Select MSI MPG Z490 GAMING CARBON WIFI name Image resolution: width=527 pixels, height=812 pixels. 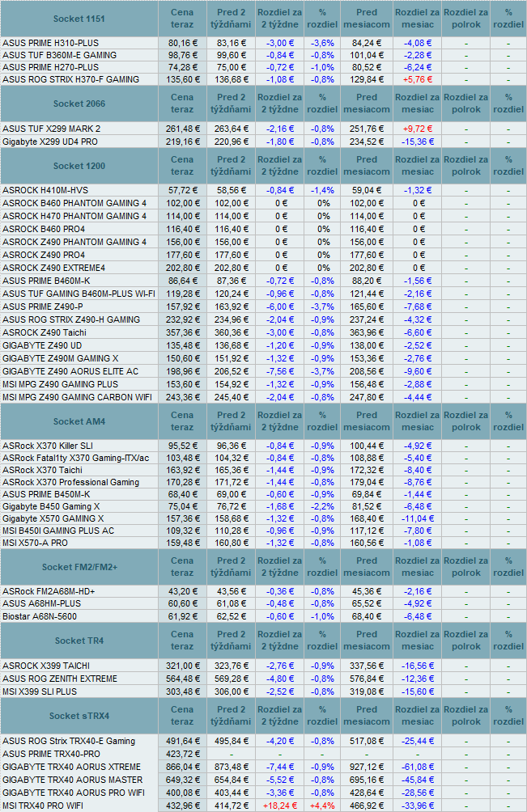(x=77, y=397)
